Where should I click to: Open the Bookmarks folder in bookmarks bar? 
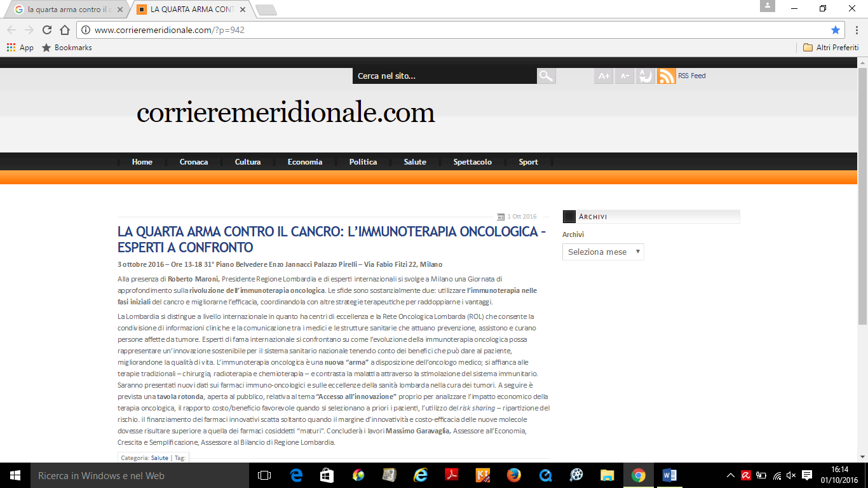(67, 48)
